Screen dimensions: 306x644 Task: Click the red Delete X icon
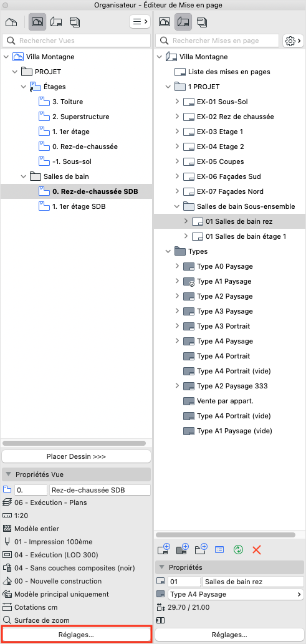257,549
